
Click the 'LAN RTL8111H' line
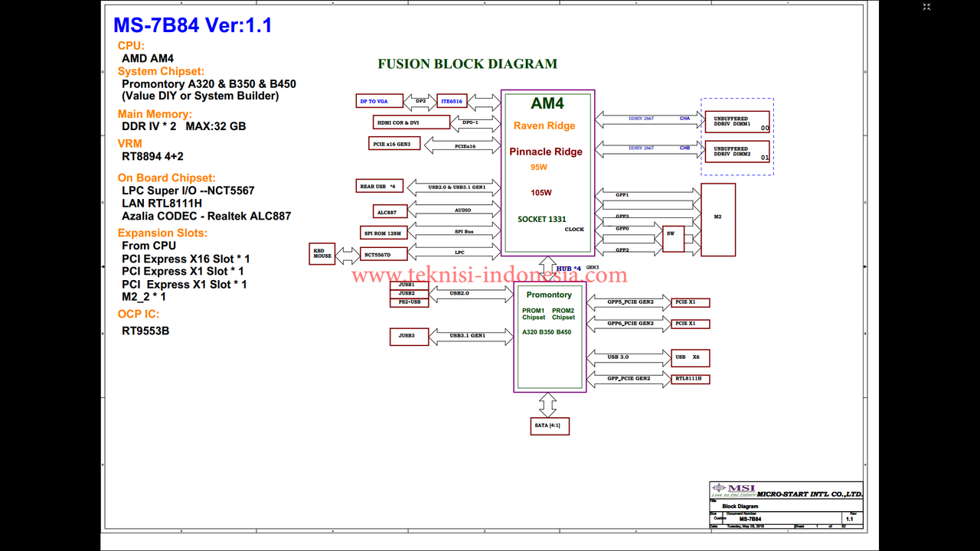point(162,204)
